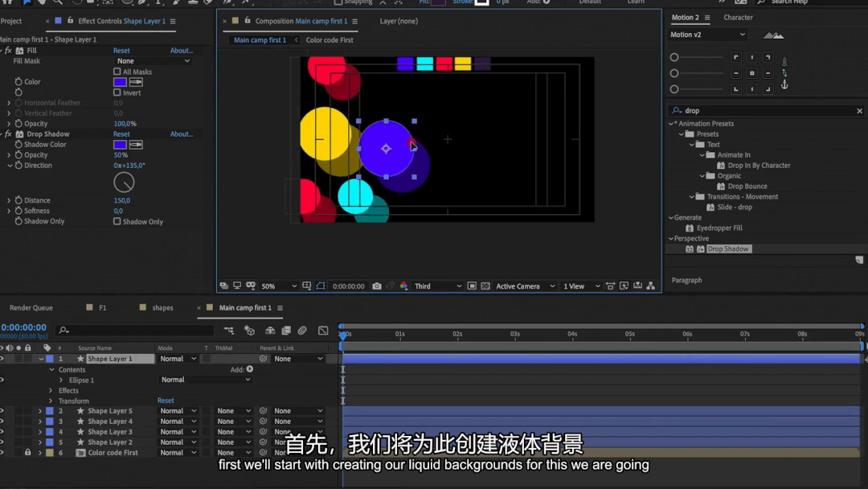868x489 pixels.
Task: Select the Drop Shadow effect preset
Action: (728, 249)
